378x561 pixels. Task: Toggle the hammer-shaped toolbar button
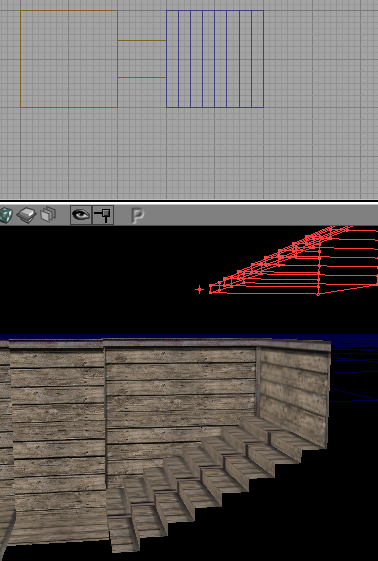(x=103, y=215)
